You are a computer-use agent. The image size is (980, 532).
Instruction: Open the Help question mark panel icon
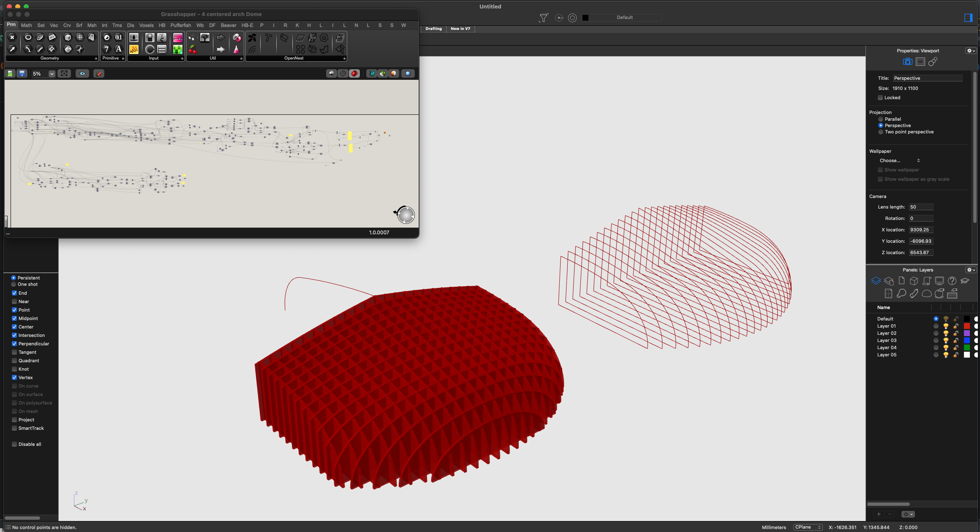click(x=952, y=281)
